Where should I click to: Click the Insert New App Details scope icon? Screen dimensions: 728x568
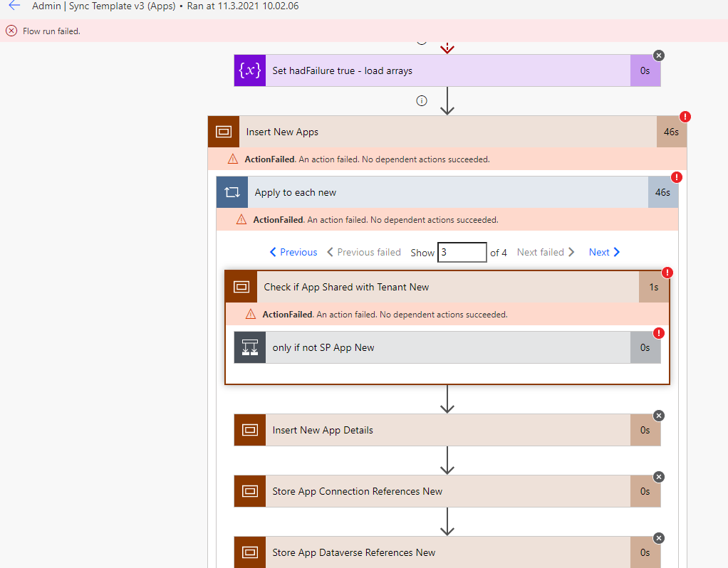coord(249,430)
